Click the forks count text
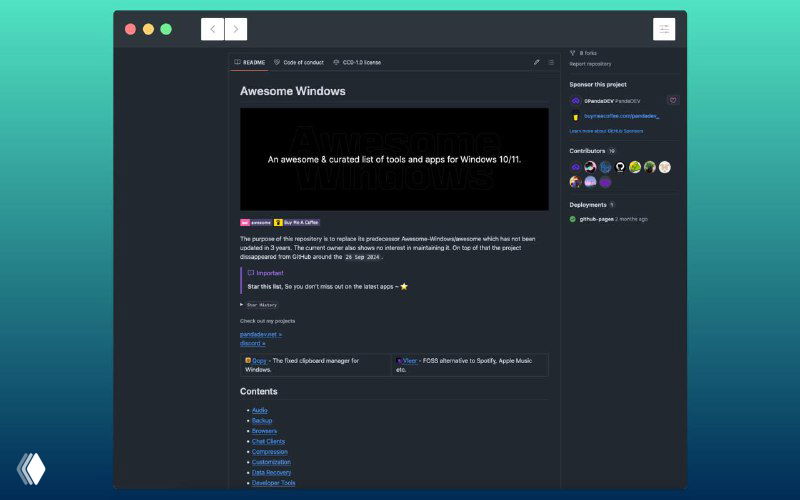800x500 pixels. [x=588, y=53]
